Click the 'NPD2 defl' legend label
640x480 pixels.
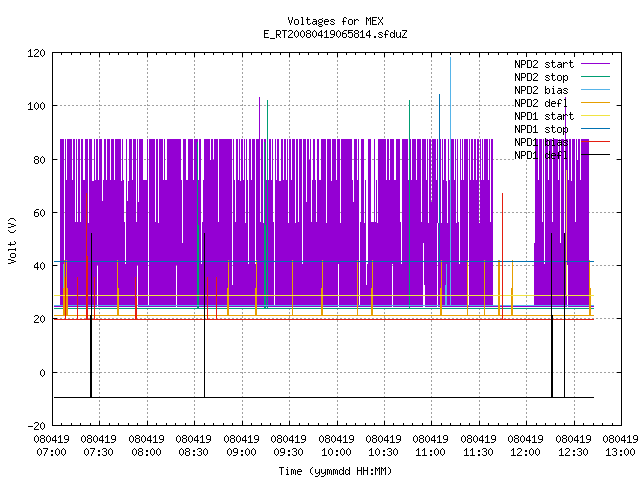[541, 103]
